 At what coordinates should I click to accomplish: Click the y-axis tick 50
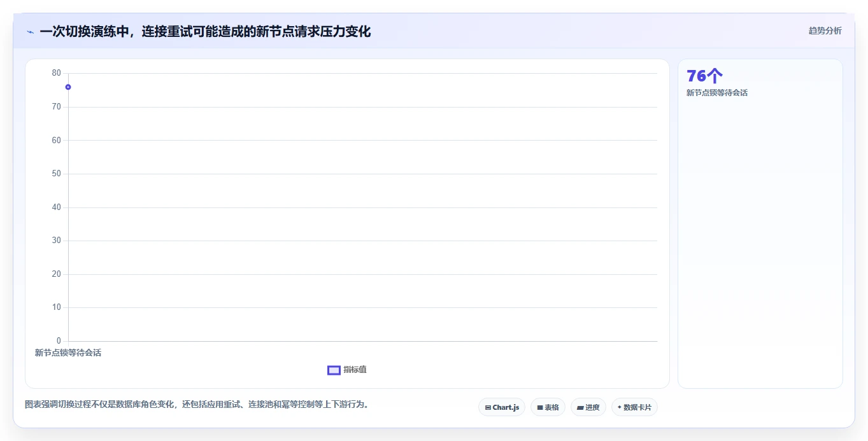point(57,174)
